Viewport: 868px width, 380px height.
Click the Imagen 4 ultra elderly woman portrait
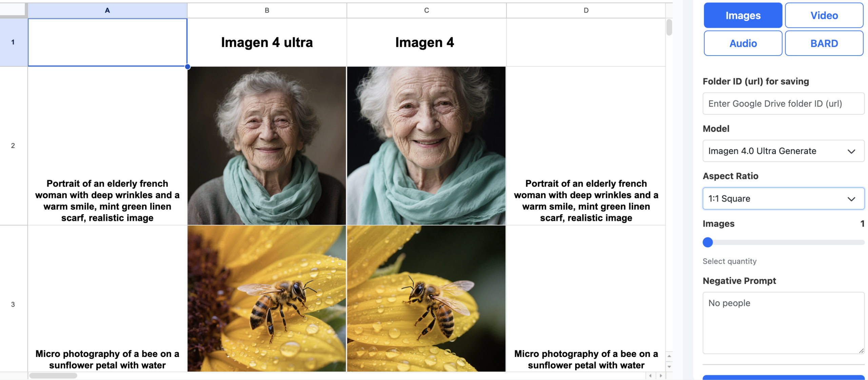(x=267, y=146)
